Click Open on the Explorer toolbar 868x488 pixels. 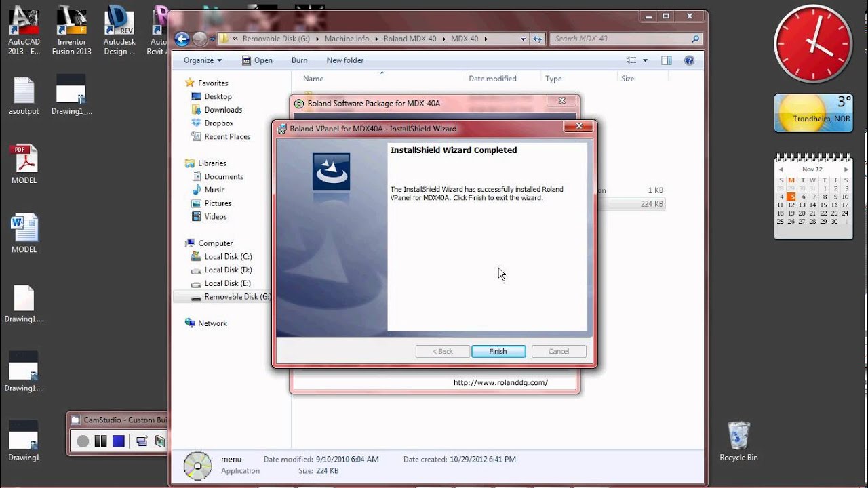point(258,60)
